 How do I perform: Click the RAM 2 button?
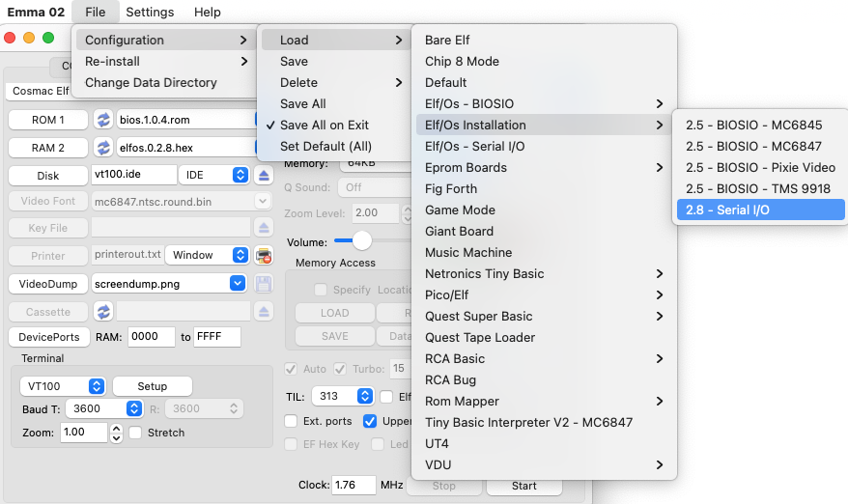(48, 148)
